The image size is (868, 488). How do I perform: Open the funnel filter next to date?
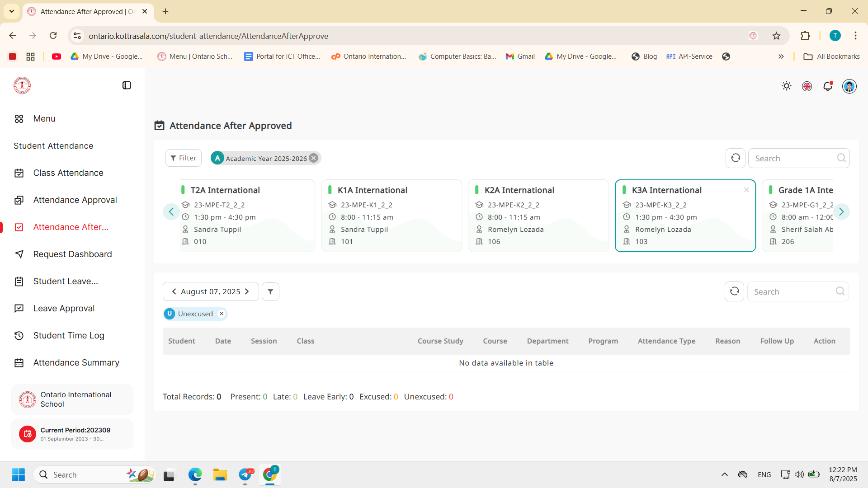click(270, 292)
